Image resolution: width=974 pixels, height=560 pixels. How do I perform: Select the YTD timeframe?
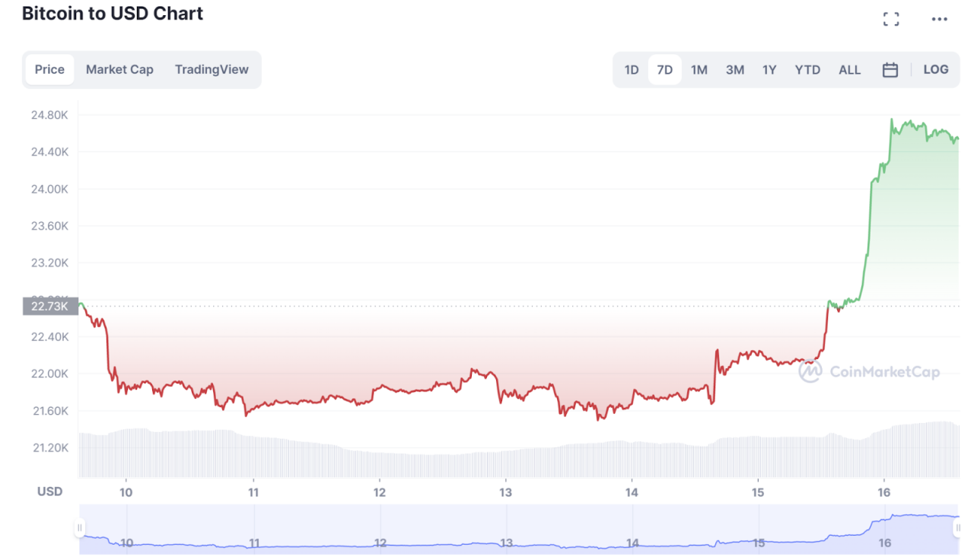click(x=807, y=68)
